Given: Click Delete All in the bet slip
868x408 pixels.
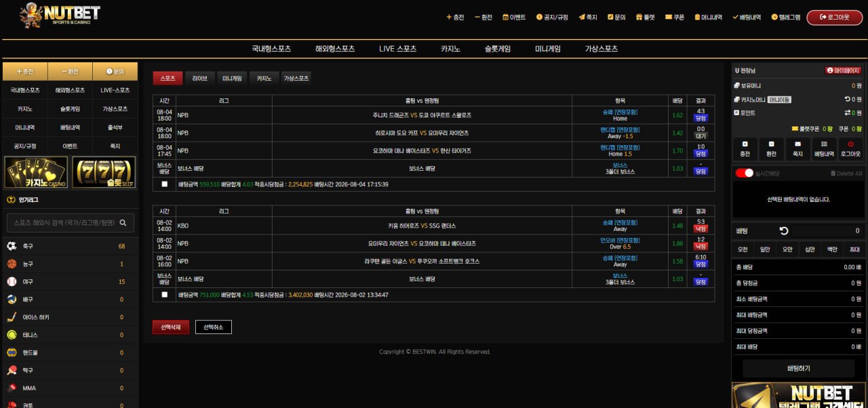Looking at the screenshot, I should 846,174.
